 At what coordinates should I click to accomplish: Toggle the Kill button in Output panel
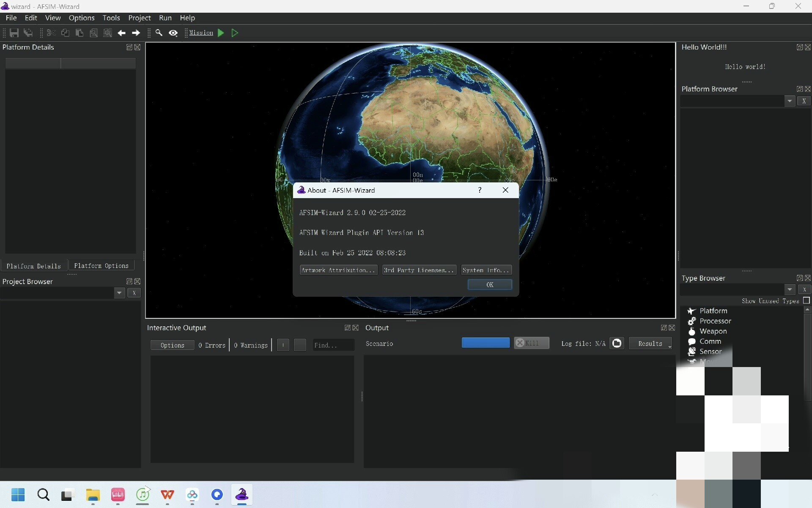pyautogui.click(x=531, y=343)
